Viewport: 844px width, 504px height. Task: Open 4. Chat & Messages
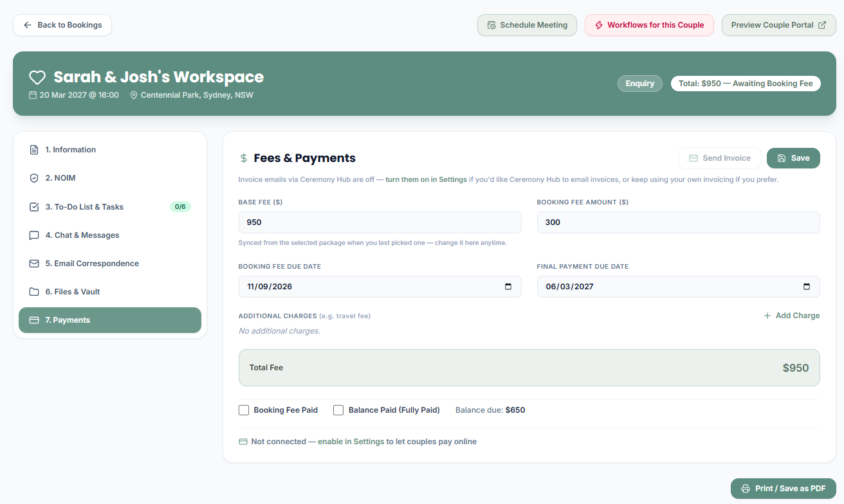click(x=110, y=235)
